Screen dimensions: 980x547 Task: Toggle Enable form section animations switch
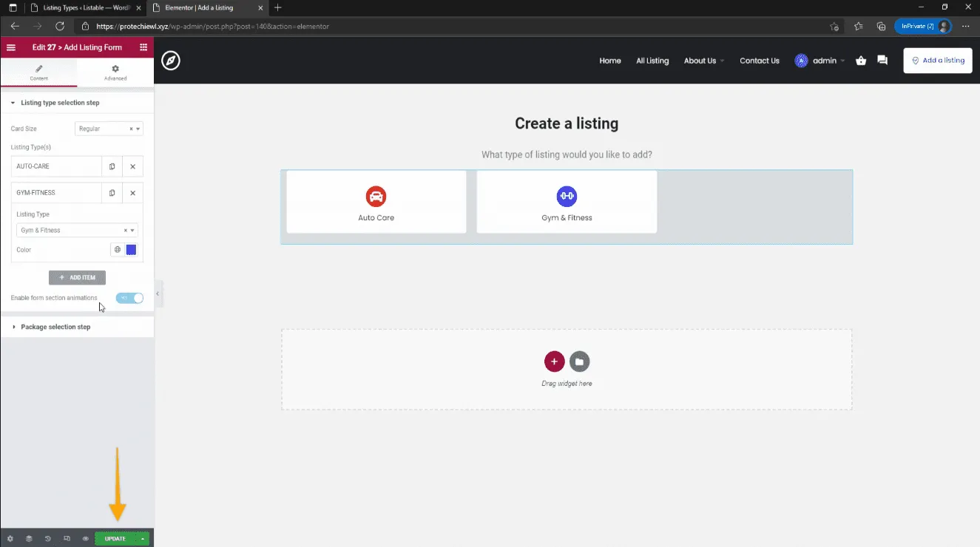pos(129,298)
